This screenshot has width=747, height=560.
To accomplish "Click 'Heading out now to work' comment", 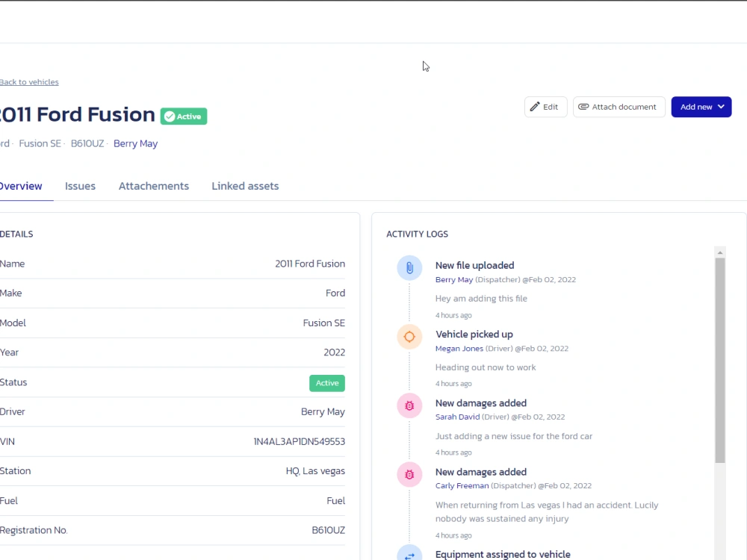I will (x=486, y=367).
